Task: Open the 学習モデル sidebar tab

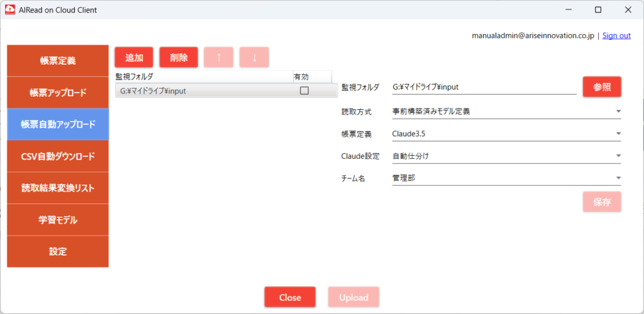Action: point(58,220)
